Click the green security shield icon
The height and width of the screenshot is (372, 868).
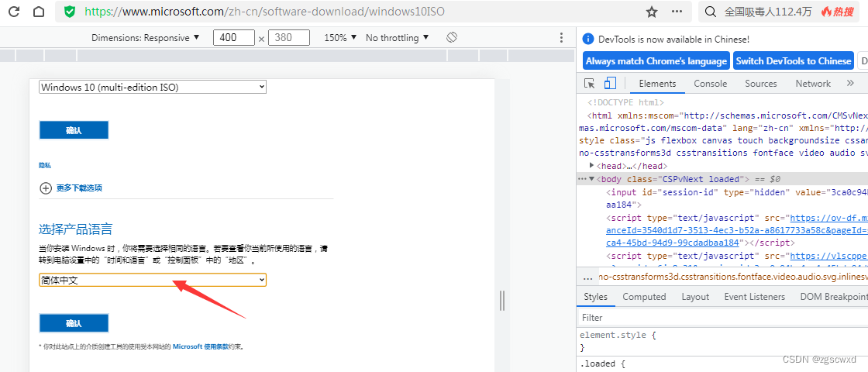(x=70, y=12)
